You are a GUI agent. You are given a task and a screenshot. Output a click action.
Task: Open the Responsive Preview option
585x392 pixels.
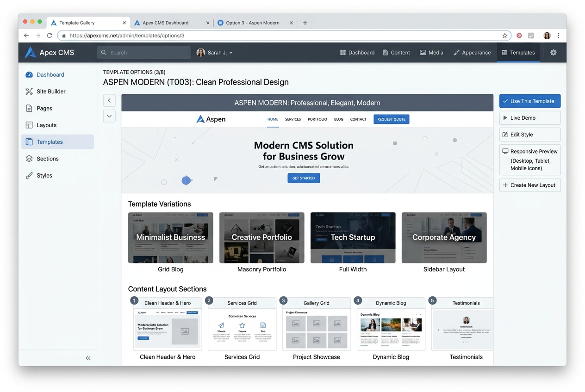click(530, 160)
